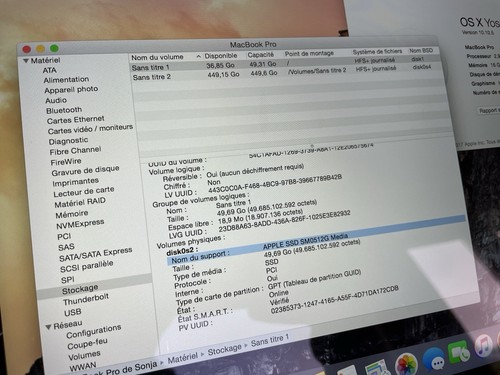Click the APPLE SSD SM0512G Media value
This screenshot has height=375, width=500.
(x=305, y=242)
